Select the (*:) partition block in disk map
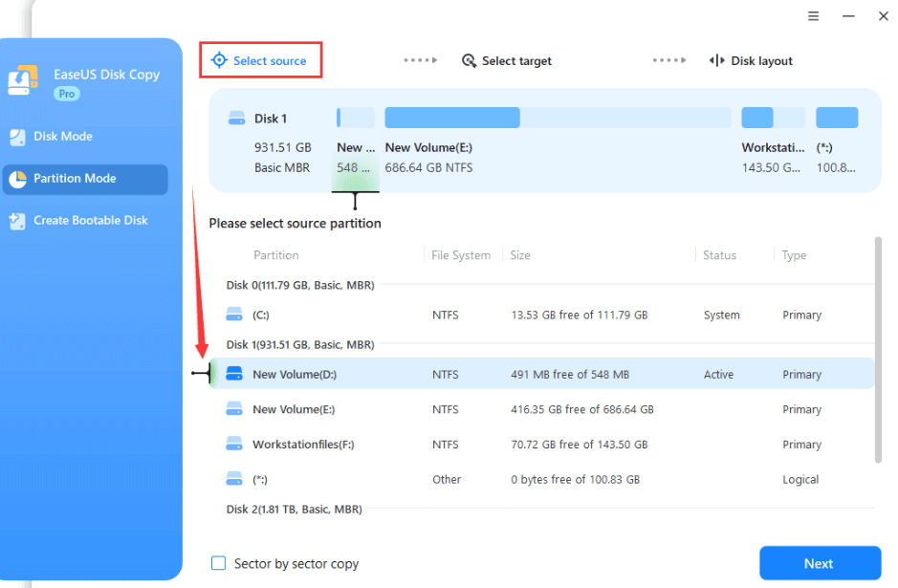The height and width of the screenshot is (588, 898). click(x=837, y=118)
